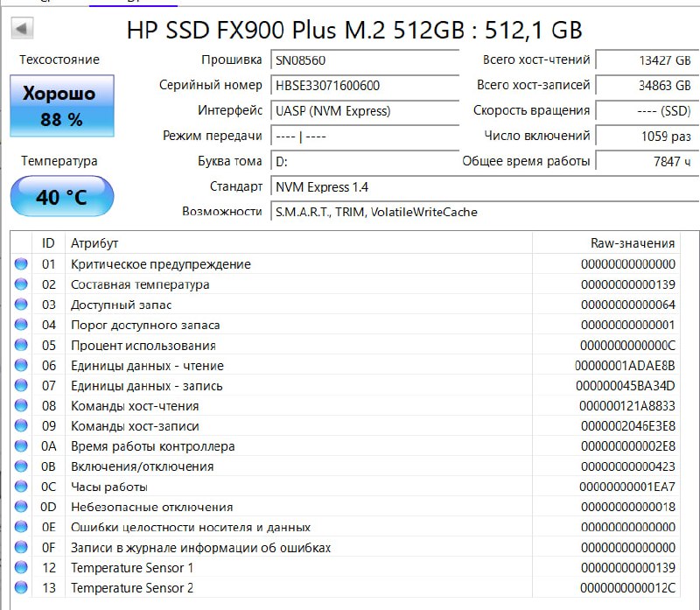Select the Составная температура attribute row

(140, 284)
